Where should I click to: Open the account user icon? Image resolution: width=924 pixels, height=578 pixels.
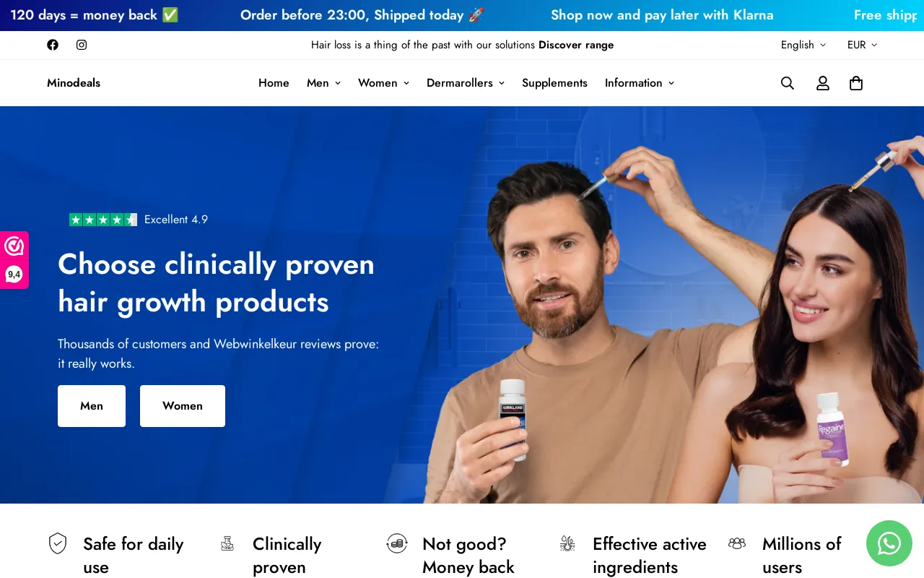[x=823, y=83]
